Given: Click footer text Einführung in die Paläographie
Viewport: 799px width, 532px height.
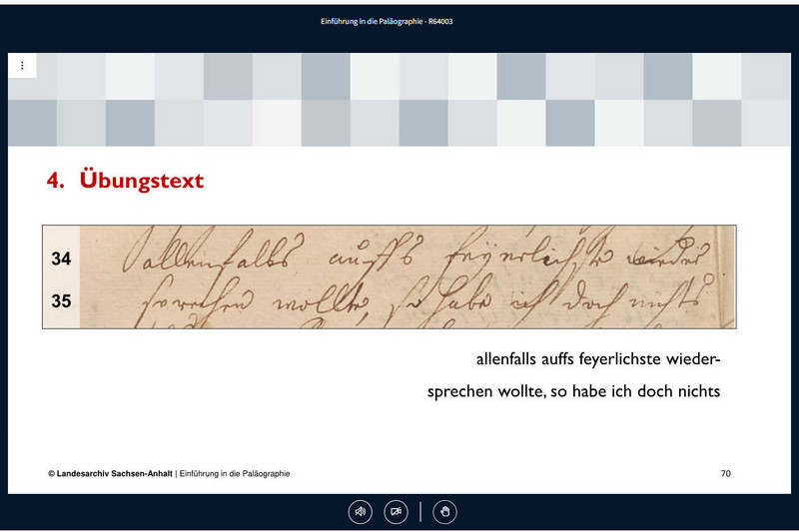Looking at the screenshot, I should point(235,473).
